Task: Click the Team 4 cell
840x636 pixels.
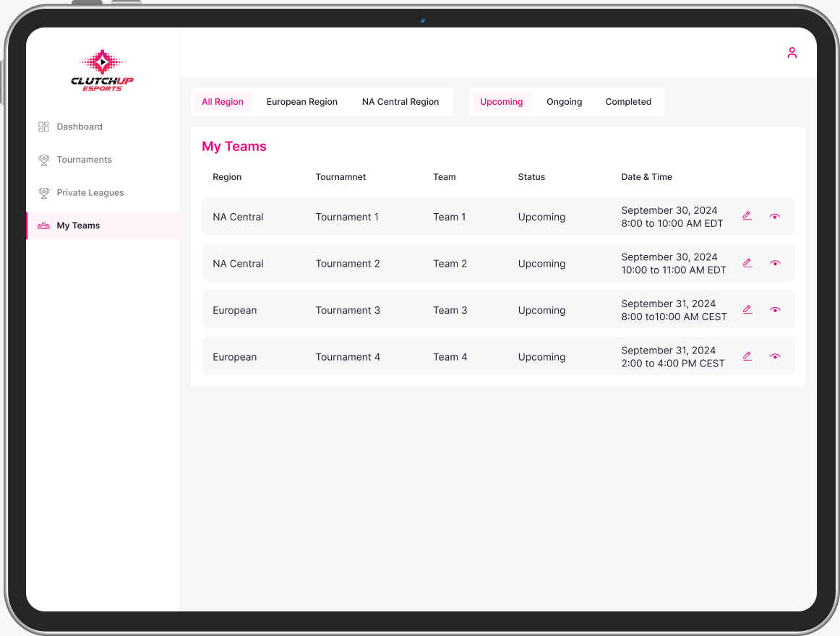Action: click(x=450, y=357)
